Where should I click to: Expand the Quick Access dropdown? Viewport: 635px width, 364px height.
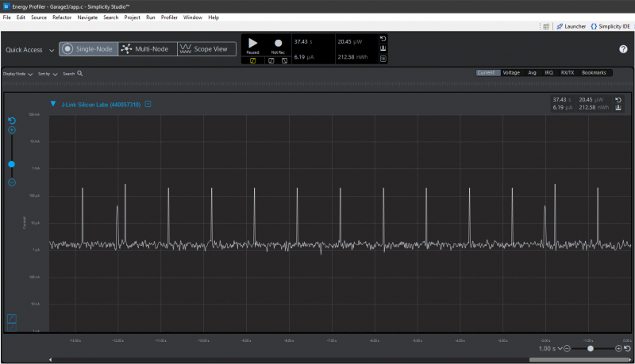(x=52, y=50)
